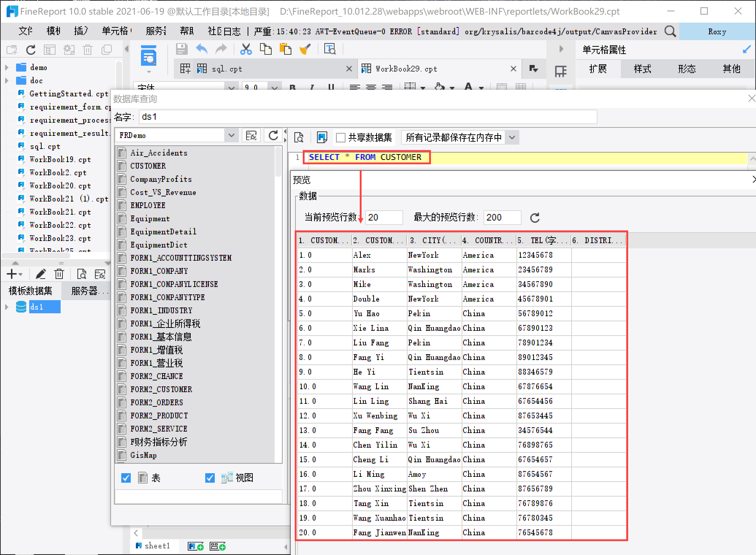Refresh the FRDemo table list
The width and height of the screenshot is (756, 555).
coord(273,135)
